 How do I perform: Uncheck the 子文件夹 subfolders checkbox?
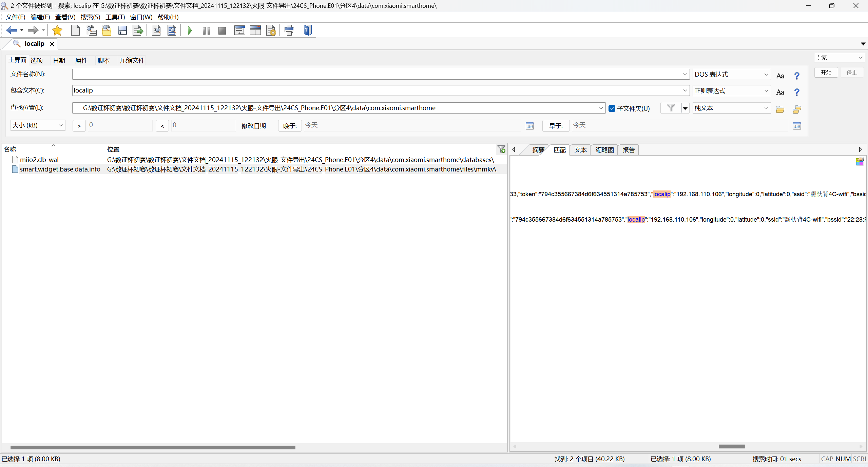click(x=612, y=108)
